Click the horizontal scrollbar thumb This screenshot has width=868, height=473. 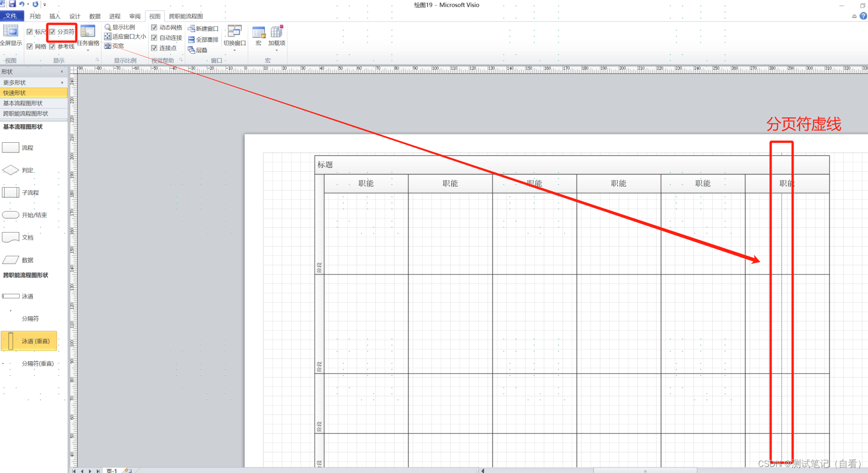tap(645, 471)
